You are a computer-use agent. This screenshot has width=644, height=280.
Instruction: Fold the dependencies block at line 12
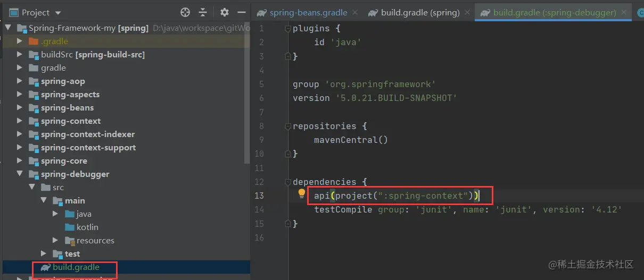click(x=288, y=182)
